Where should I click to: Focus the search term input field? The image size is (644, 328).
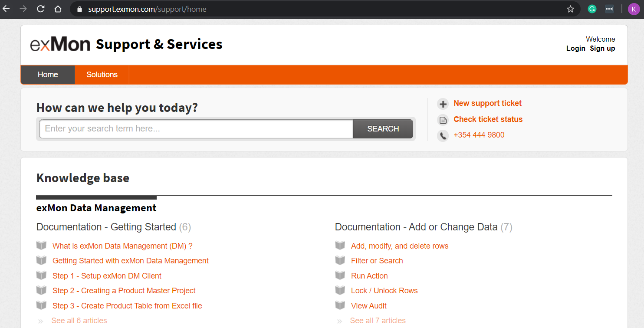click(x=196, y=129)
